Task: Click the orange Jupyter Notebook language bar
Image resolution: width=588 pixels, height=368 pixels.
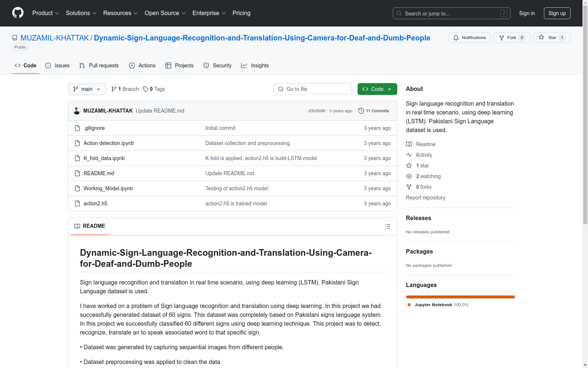Action: click(x=460, y=297)
